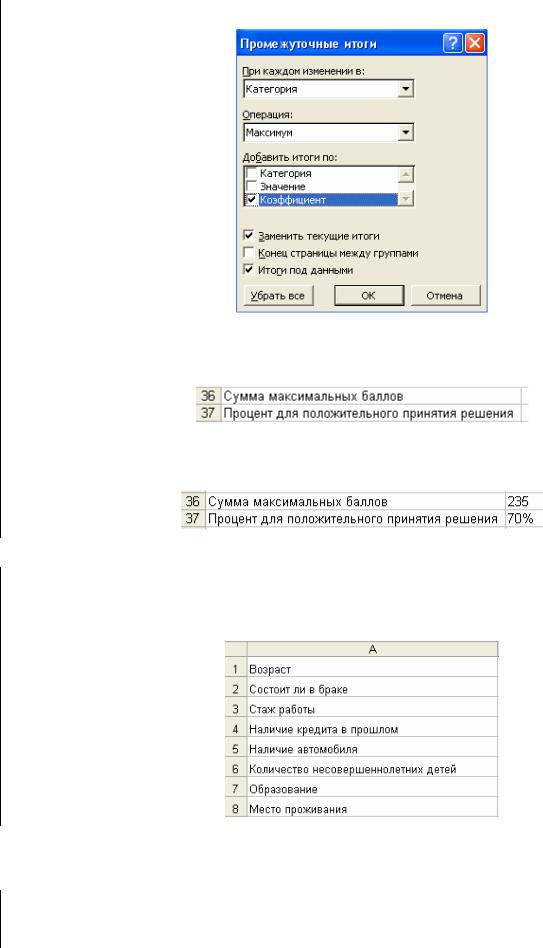
Task: Click the list scroll down arrow
Action: coord(406,198)
